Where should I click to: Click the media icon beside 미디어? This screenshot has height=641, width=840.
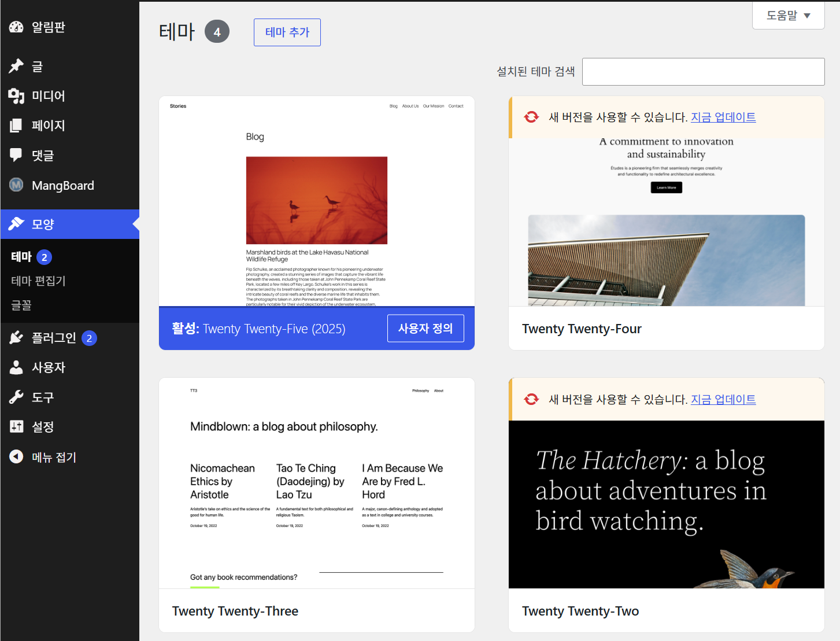(x=16, y=96)
